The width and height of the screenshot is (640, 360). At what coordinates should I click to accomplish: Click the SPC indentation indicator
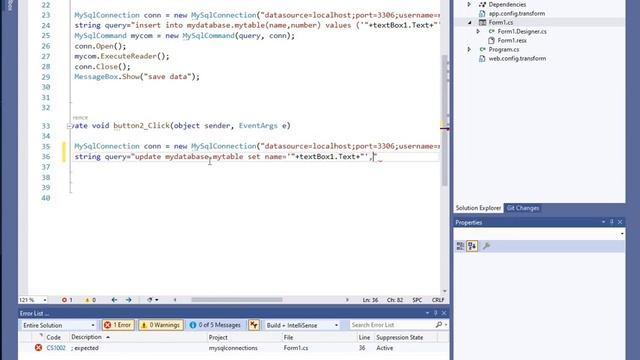pos(417,300)
